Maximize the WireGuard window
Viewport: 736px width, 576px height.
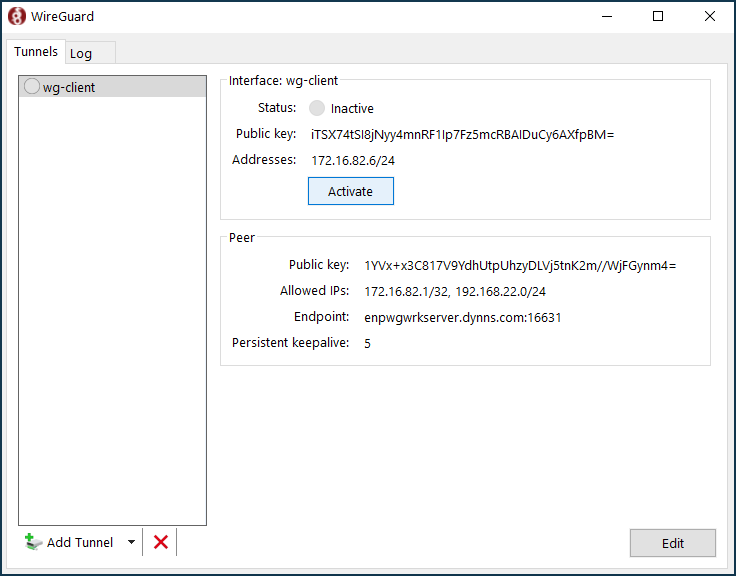tap(658, 16)
